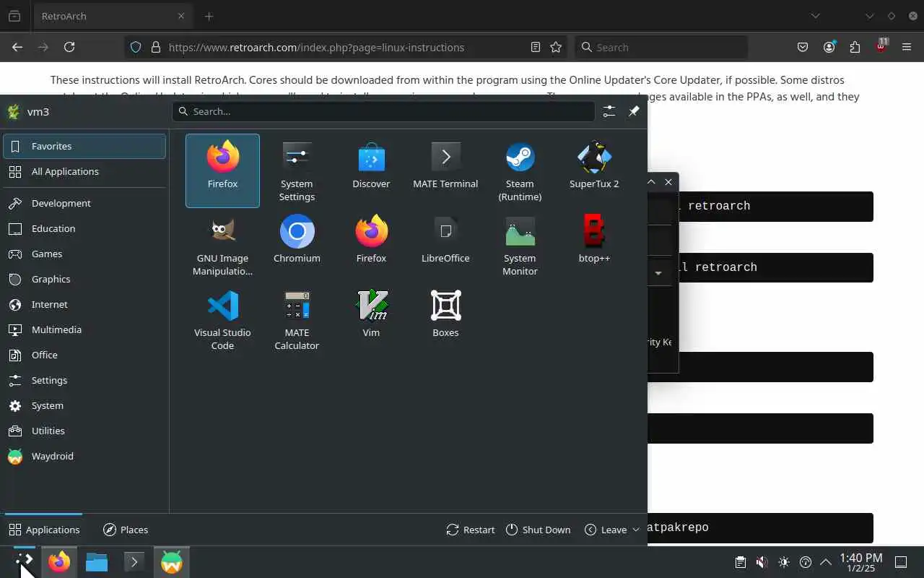Click the launcher Search field

(x=383, y=111)
